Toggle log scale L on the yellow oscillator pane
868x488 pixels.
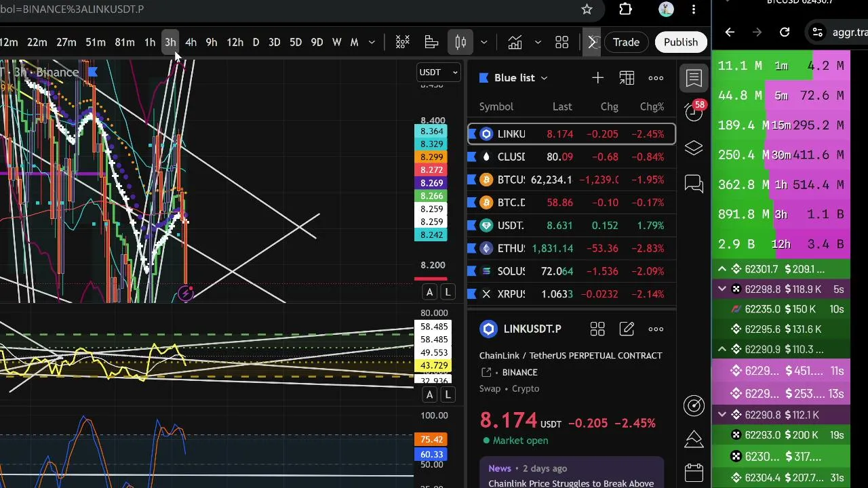pyautogui.click(x=448, y=394)
